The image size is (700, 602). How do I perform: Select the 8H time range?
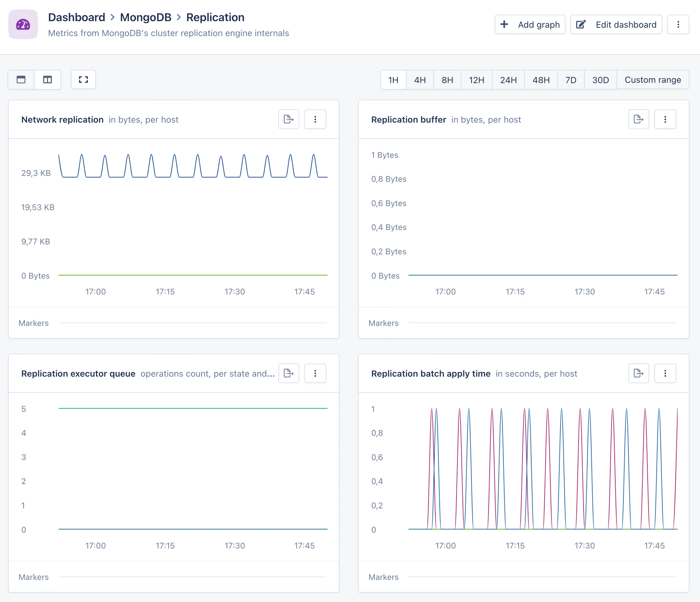coord(447,80)
